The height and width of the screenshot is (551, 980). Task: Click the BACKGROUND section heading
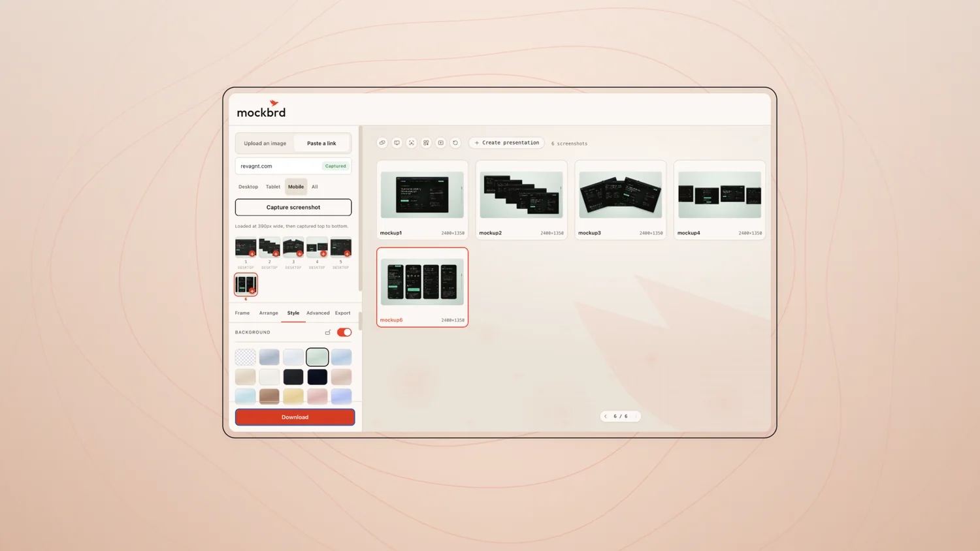click(253, 332)
